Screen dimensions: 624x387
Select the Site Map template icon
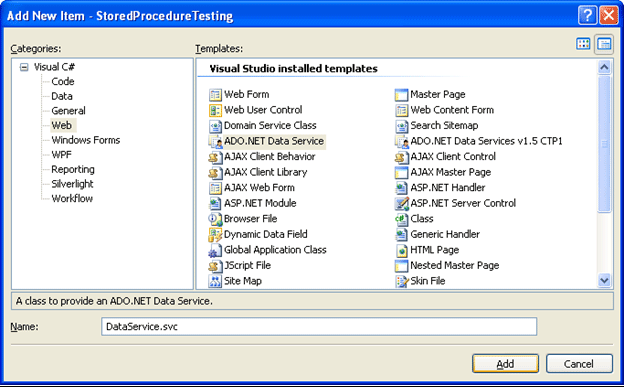pos(215,281)
